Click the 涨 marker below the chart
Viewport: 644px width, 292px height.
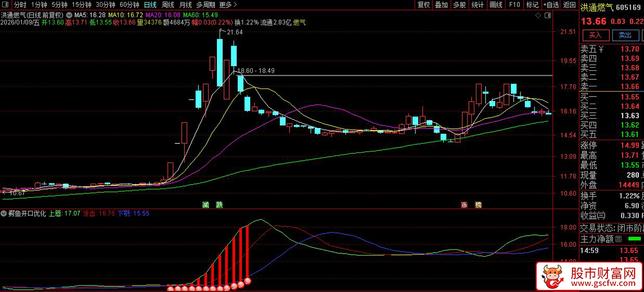point(464,205)
